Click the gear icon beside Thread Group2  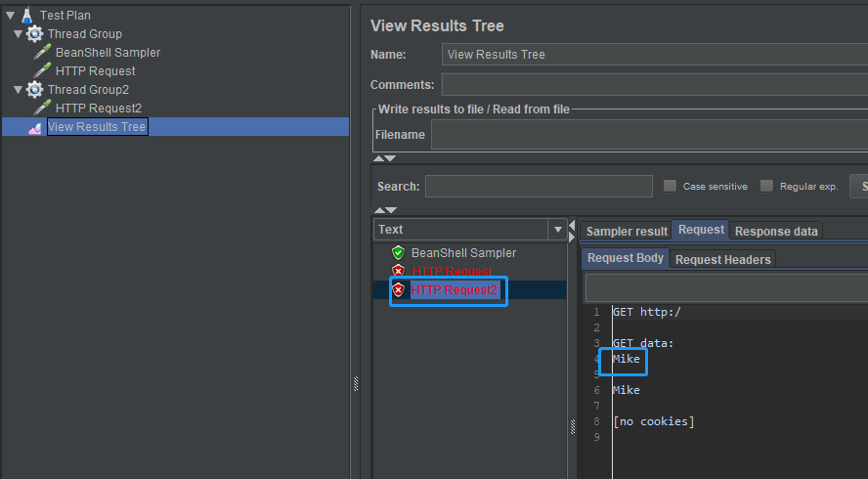click(x=34, y=90)
